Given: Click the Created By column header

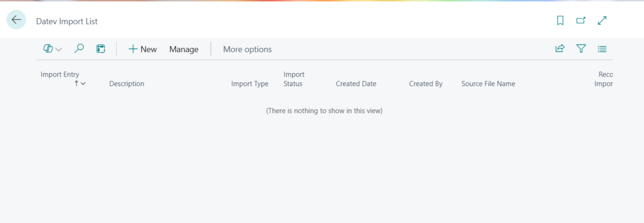Looking at the screenshot, I should point(425,84).
